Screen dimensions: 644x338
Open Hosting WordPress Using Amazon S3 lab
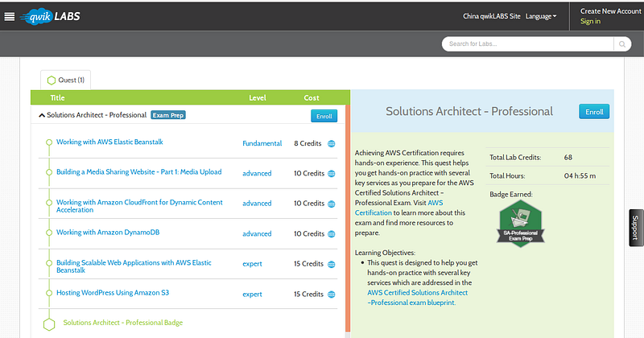click(113, 293)
